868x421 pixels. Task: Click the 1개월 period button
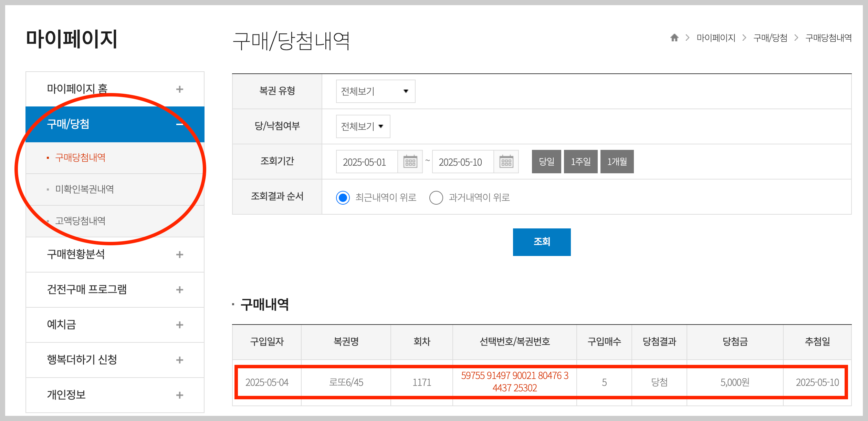point(617,162)
